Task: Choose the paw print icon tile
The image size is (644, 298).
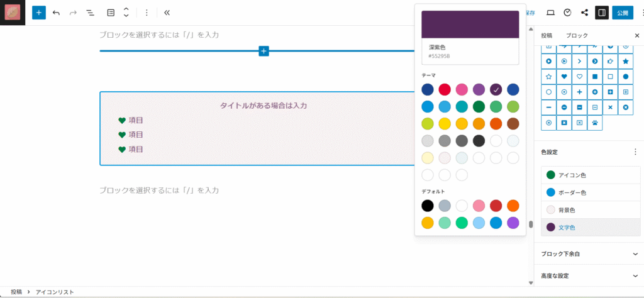Action: click(595, 123)
